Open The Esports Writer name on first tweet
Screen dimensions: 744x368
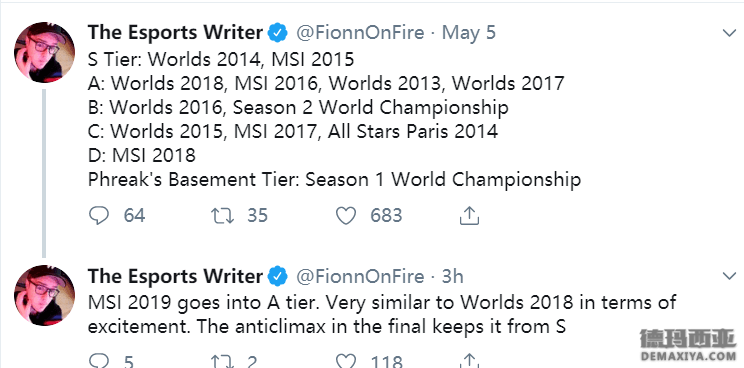(x=175, y=33)
